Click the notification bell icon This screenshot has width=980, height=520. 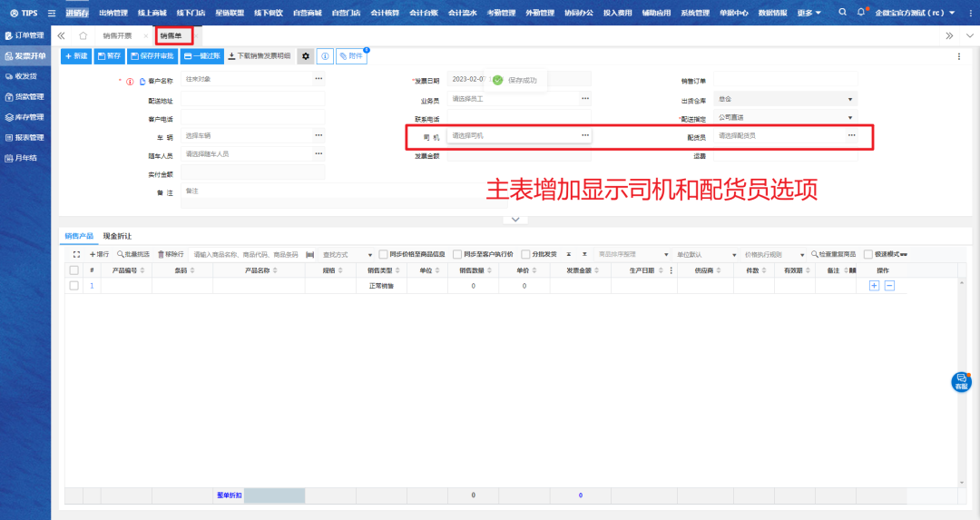pos(861,13)
